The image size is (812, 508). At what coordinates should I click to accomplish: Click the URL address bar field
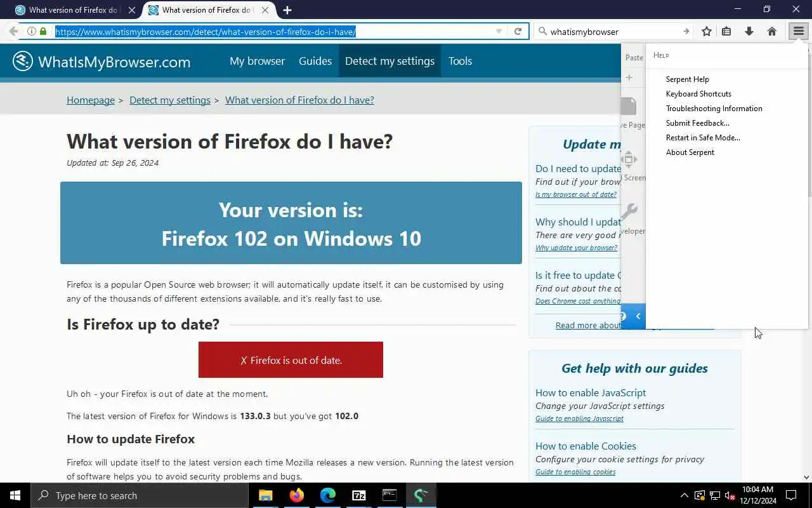point(273,31)
